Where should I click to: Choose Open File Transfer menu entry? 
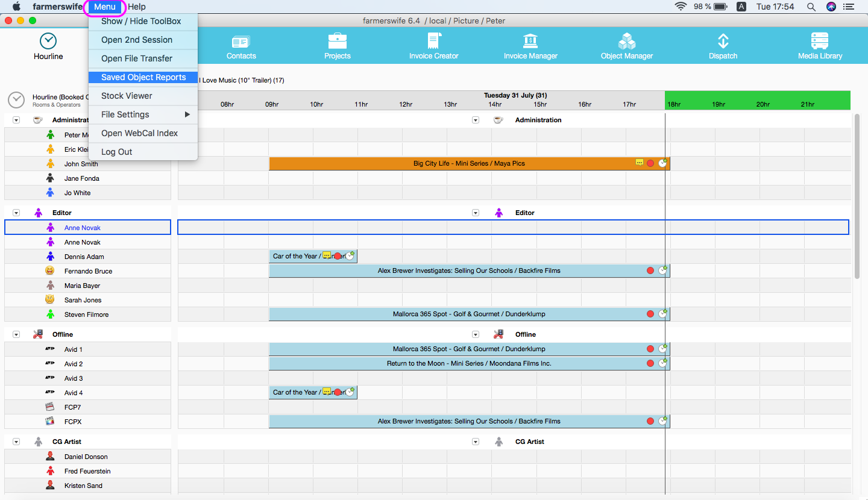143,58
